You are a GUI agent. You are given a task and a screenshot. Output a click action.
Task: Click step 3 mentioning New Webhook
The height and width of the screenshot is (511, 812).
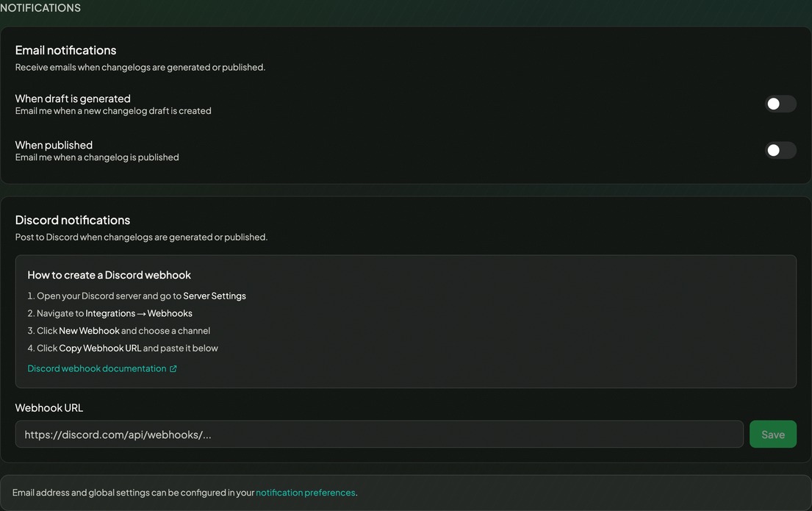[123, 330]
